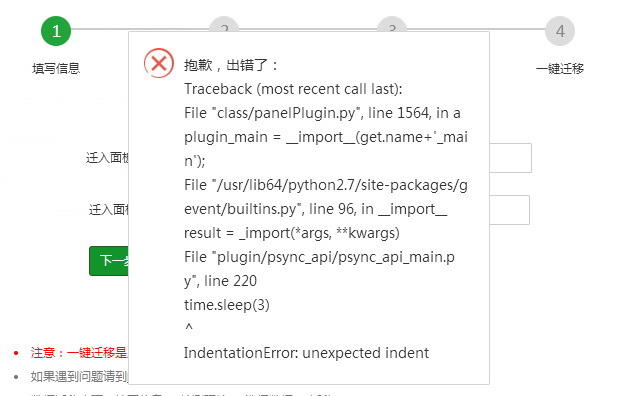Focus the second 迁入面板 input field
Image resolution: width=636 pixels, height=396 pixels.
509,210
